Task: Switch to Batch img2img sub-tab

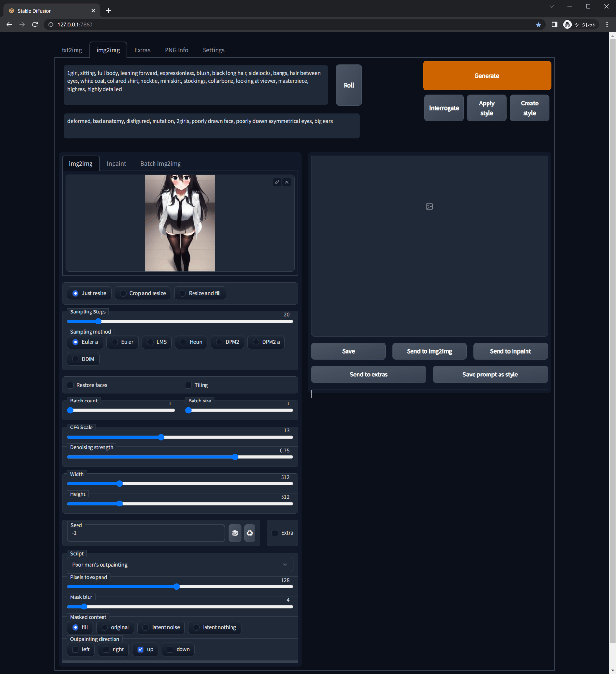Action: (x=161, y=164)
